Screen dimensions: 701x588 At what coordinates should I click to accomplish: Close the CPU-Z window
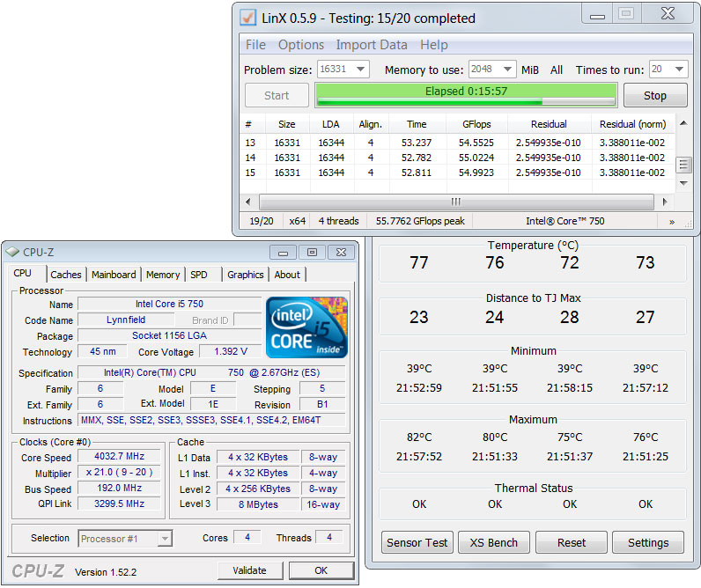341,253
